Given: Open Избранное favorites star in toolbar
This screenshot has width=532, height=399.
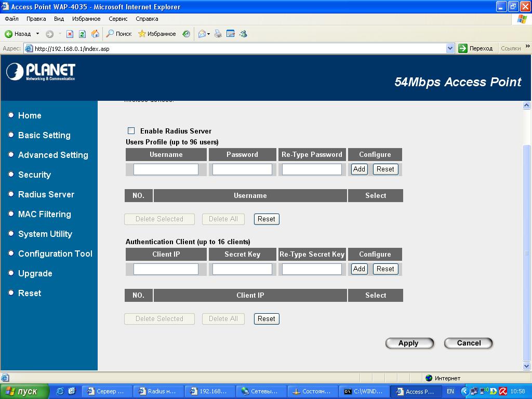Looking at the screenshot, I should (x=142, y=34).
